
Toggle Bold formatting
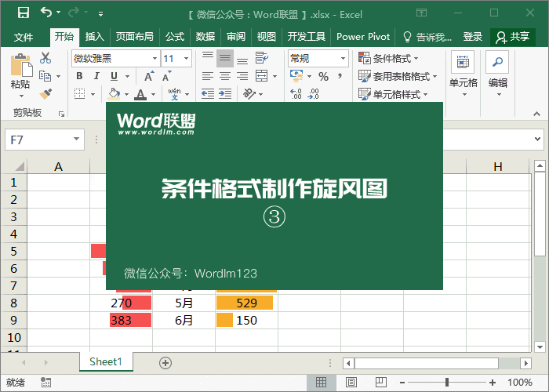point(79,76)
